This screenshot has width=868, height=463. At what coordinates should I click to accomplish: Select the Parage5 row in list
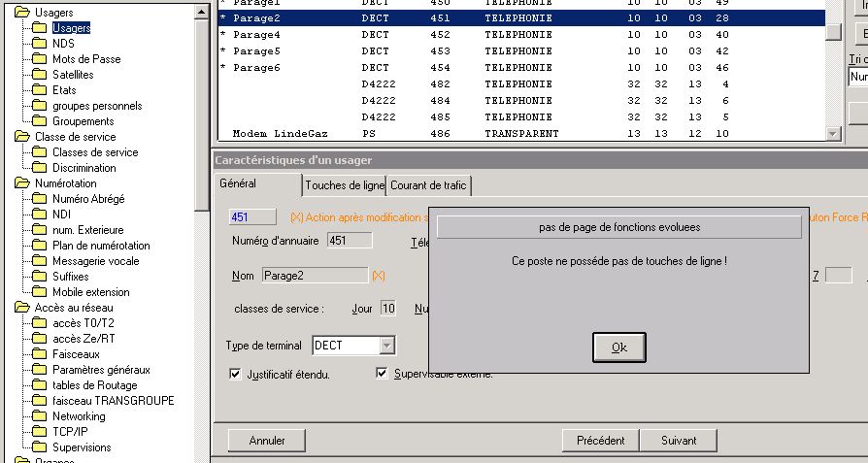(521, 50)
